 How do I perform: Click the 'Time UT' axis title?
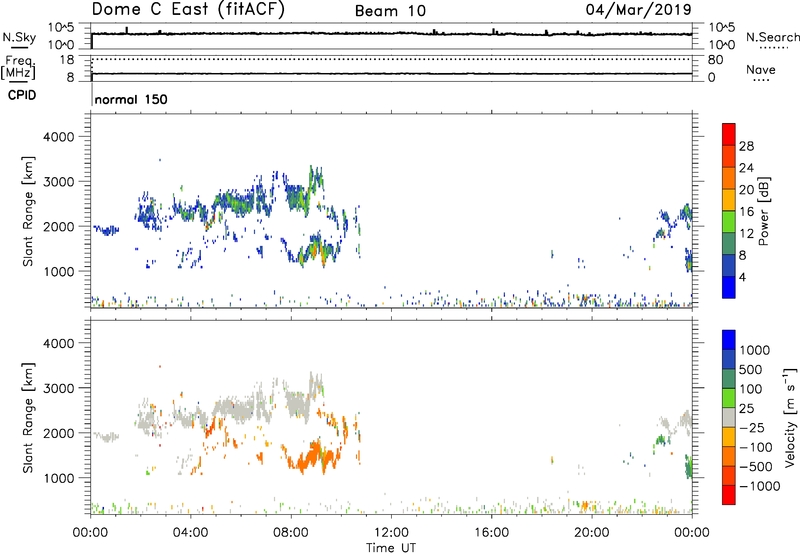[x=391, y=548]
